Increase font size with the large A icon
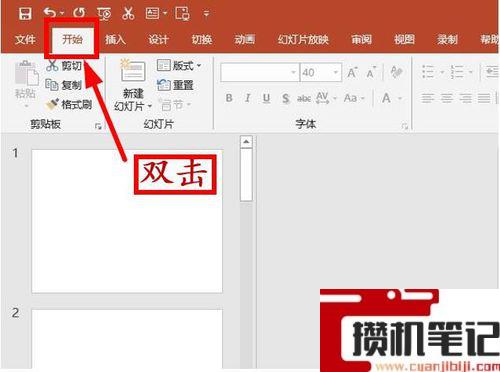Image resolution: width=500 pixels, height=372 pixels. tap(353, 72)
